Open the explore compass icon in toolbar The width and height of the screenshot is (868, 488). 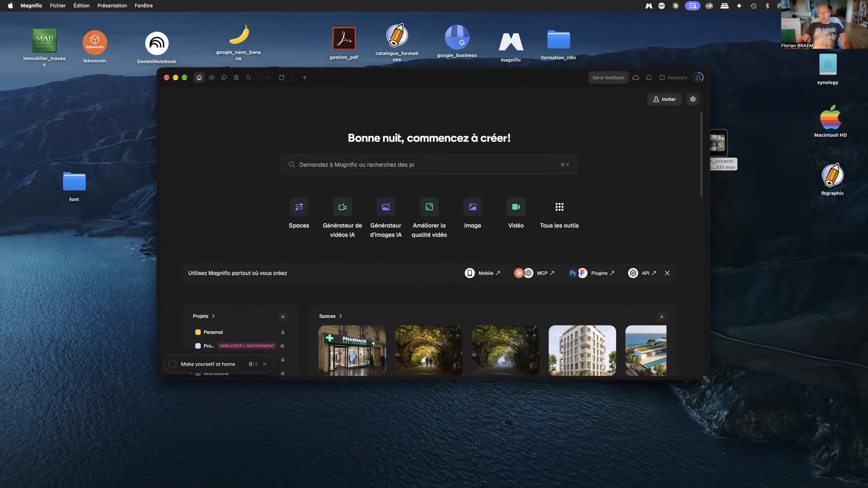pyautogui.click(x=212, y=78)
